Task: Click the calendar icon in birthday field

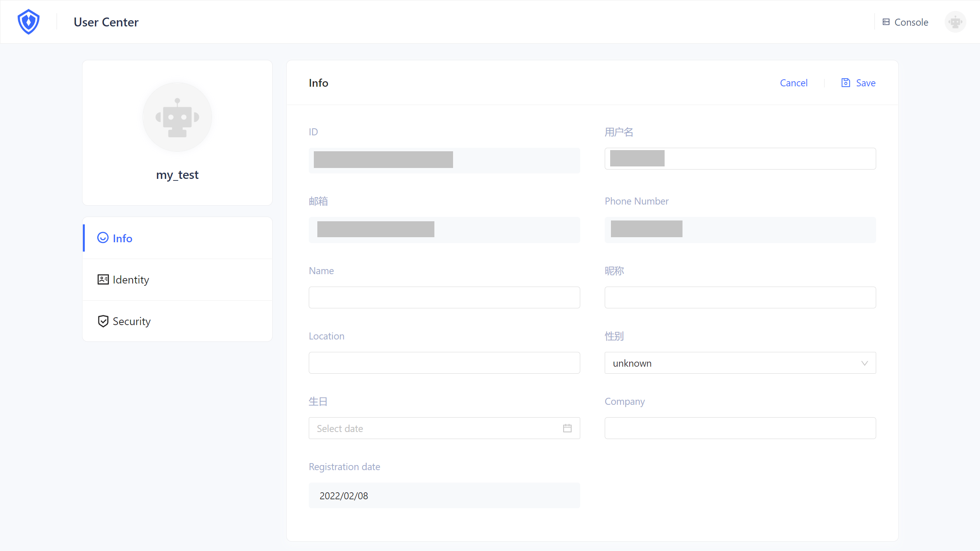Action: pyautogui.click(x=567, y=429)
